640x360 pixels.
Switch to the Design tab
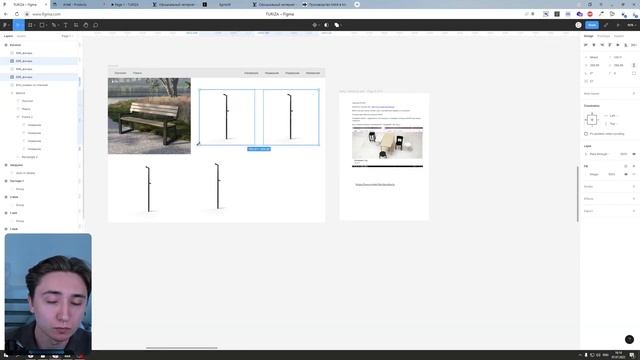click(588, 36)
